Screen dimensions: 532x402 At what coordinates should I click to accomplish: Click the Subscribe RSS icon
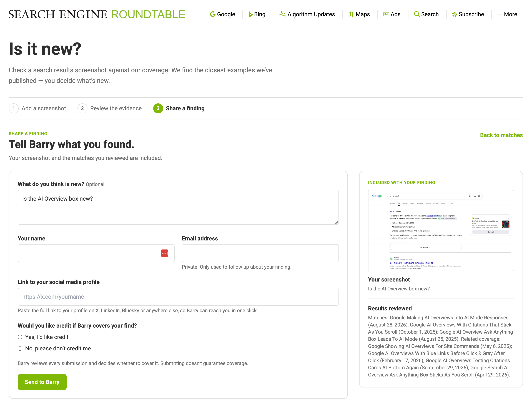455,14
